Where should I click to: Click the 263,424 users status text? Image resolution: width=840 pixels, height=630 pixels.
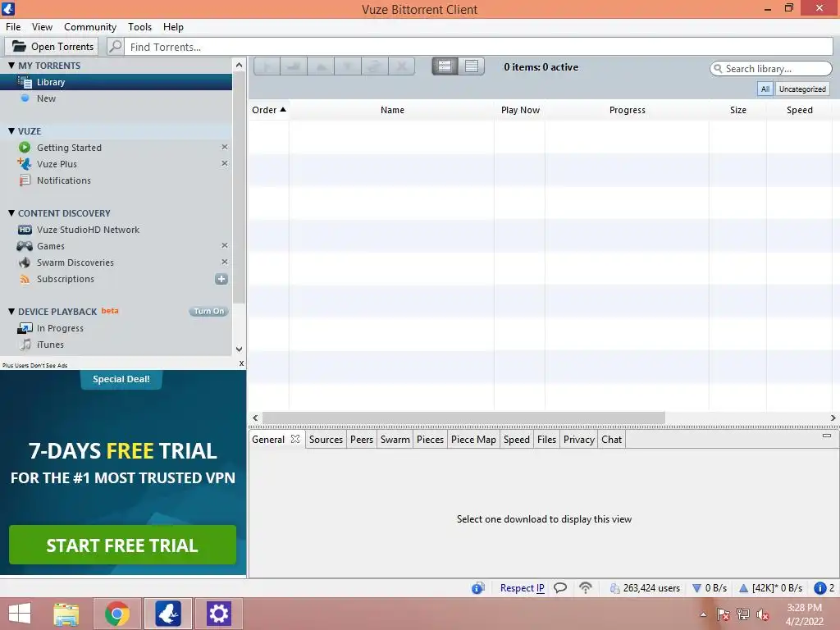pos(651,587)
